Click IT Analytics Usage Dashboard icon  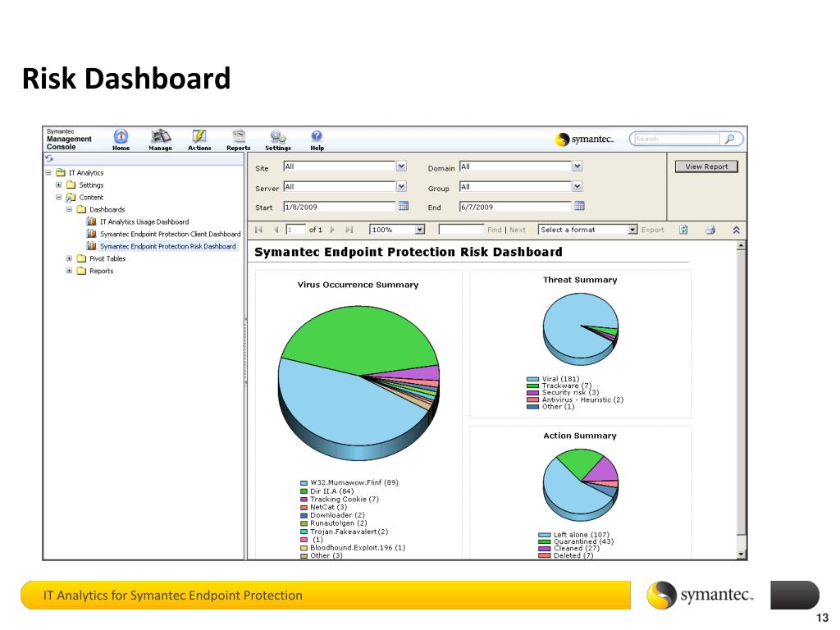coord(92,221)
